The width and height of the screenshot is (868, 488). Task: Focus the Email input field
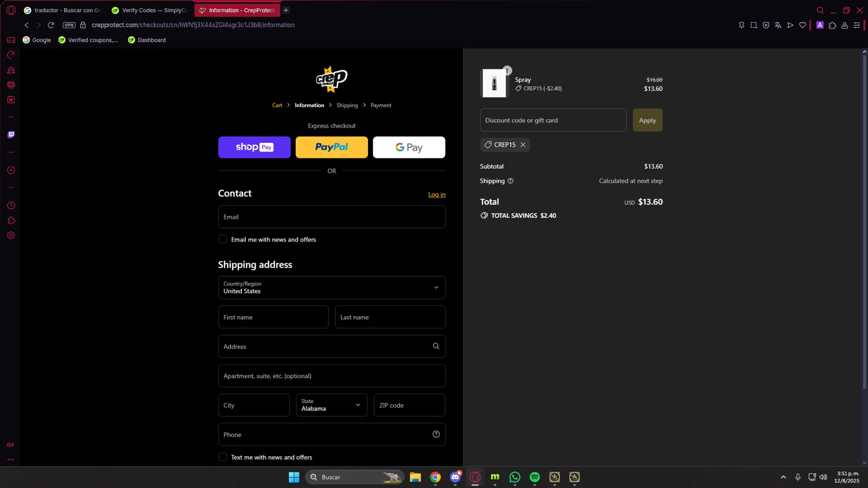tap(332, 217)
